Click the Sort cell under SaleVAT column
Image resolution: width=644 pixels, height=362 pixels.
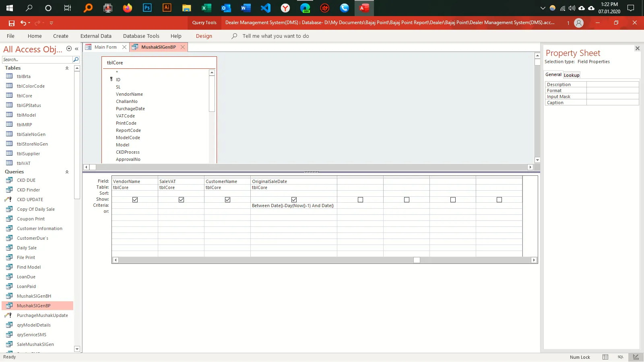tap(181, 193)
